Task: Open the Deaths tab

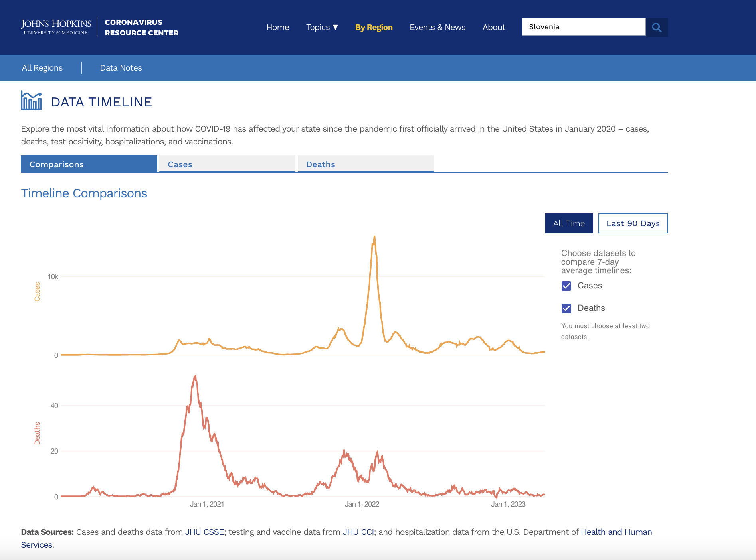Action: [x=365, y=164]
